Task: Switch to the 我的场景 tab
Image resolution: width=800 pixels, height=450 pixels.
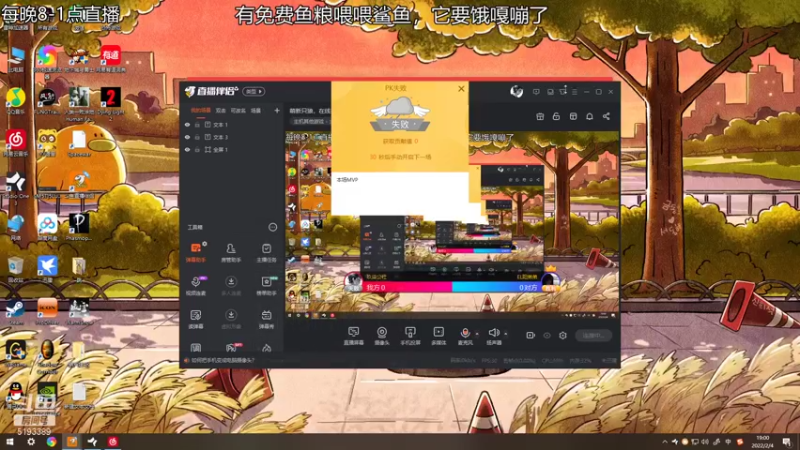Action: [x=201, y=110]
